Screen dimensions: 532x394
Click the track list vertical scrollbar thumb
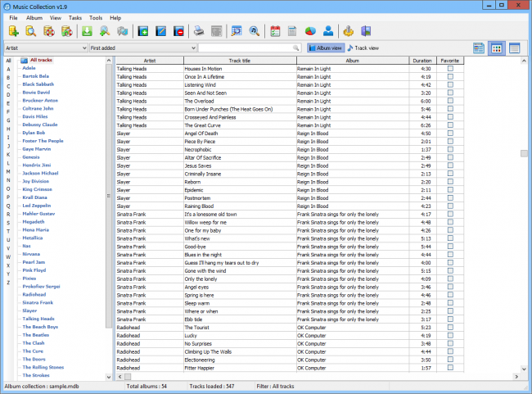524,153
